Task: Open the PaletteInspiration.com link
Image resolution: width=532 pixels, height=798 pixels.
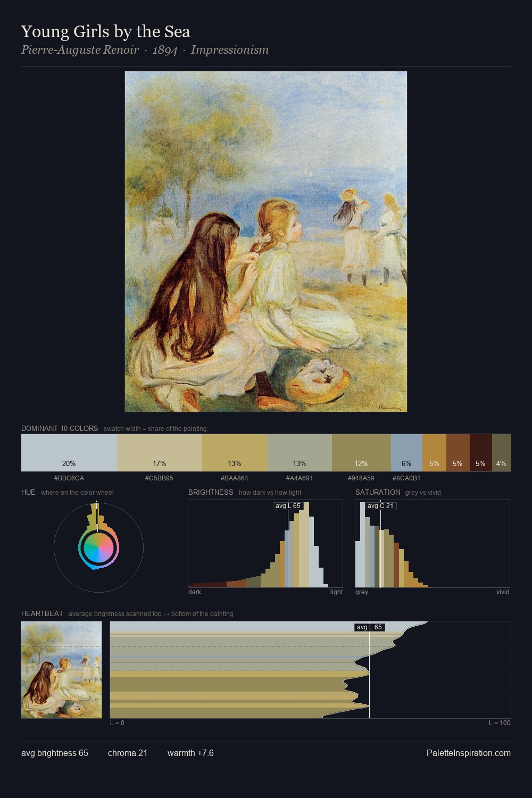Action: click(469, 753)
